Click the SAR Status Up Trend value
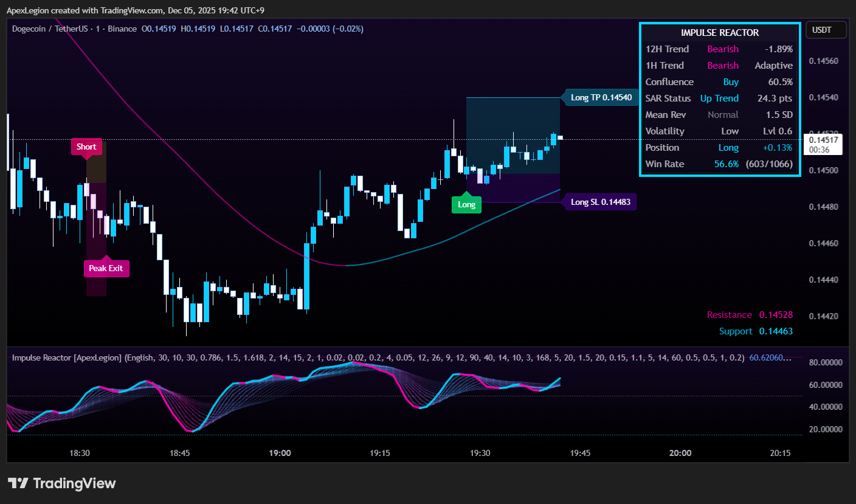Screen dimensions: 856x504 (x=719, y=98)
